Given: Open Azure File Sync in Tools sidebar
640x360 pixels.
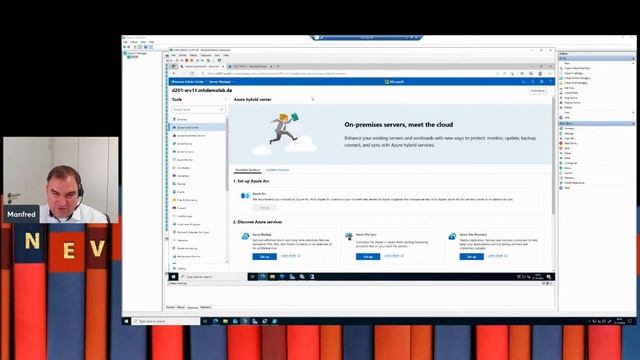Looking at the screenshot, I should pyautogui.click(x=185, y=152).
